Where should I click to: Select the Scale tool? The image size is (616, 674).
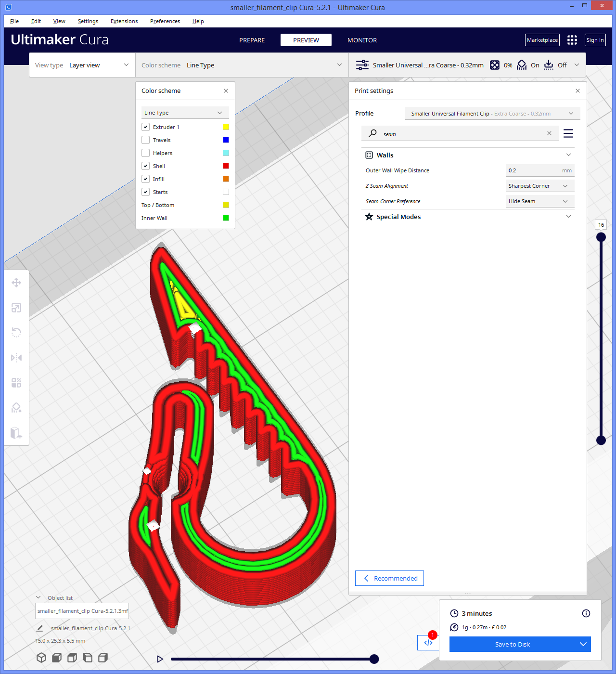point(16,308)
